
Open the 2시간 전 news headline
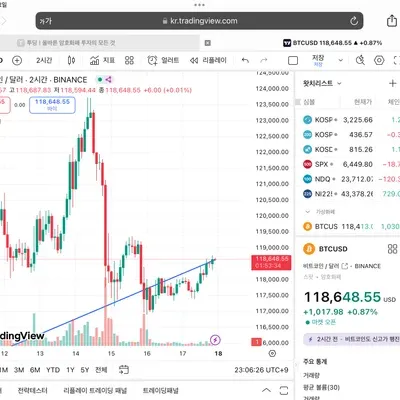(x=352, y=339)
